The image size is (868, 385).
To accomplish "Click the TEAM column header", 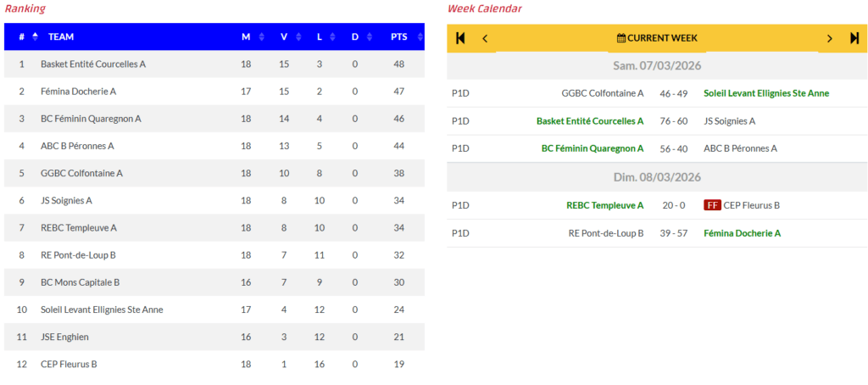I will coord(61,36).
